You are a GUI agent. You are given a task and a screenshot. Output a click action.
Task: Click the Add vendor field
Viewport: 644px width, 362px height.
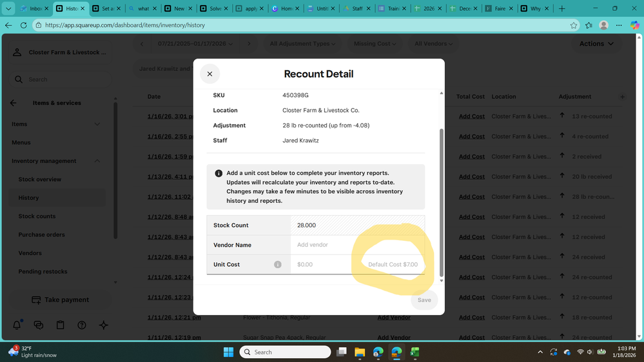pos(357,245)
